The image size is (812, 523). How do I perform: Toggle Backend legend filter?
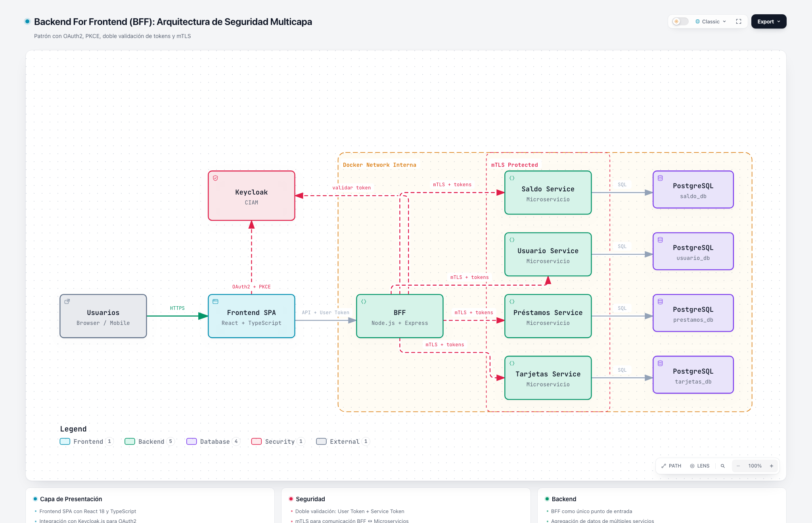tap(149, 441)
